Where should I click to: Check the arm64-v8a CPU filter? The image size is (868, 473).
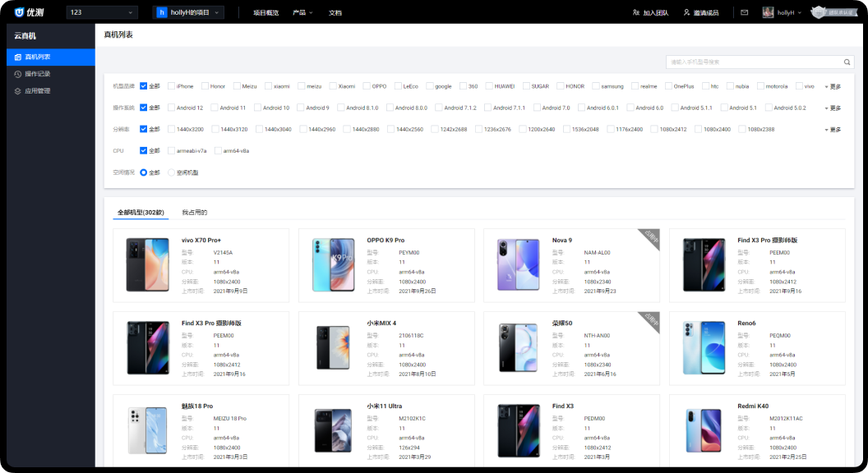(x=218, y=151)
